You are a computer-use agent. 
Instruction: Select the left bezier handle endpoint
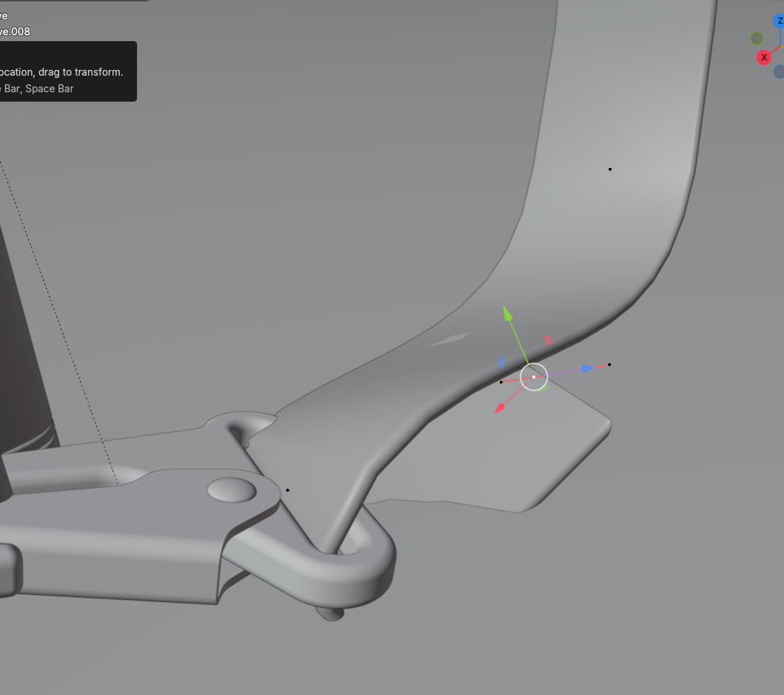501,382
